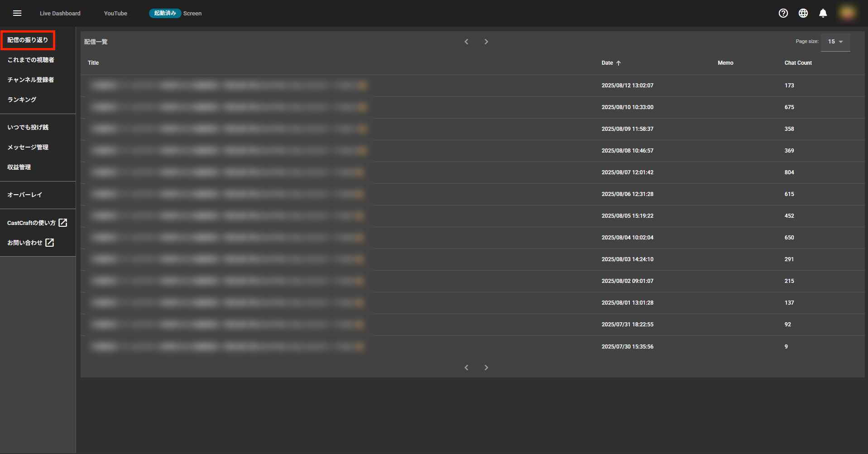
Task: Click date 2025/07/31 18:22:55
Action: pyautogui.click(x=627, y=325)
